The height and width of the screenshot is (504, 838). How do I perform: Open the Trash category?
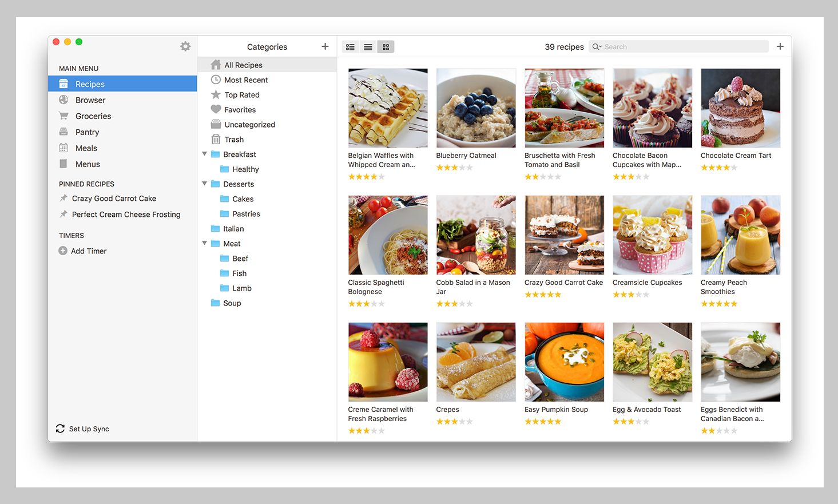[x=234, y=140]
